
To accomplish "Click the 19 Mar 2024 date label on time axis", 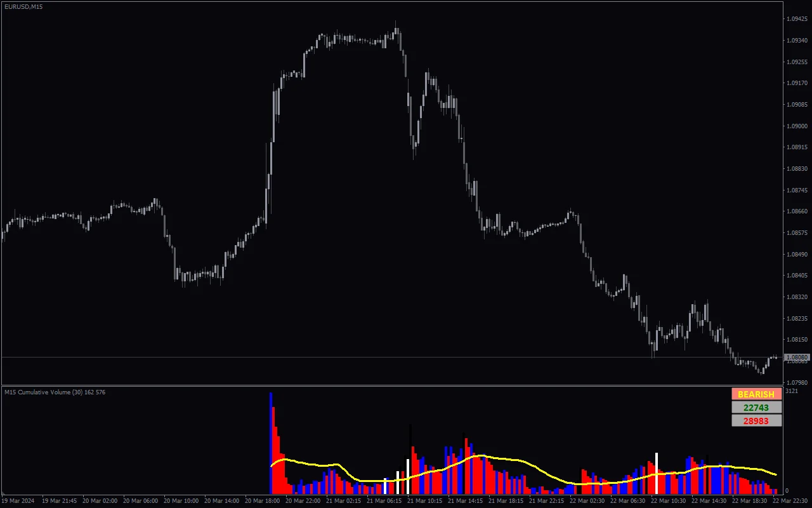I will click(x=18, y=501).
